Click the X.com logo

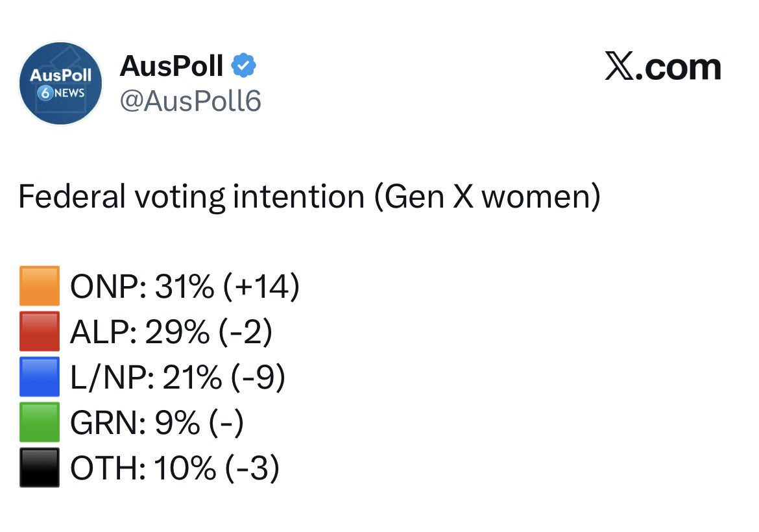coord(663,67)
